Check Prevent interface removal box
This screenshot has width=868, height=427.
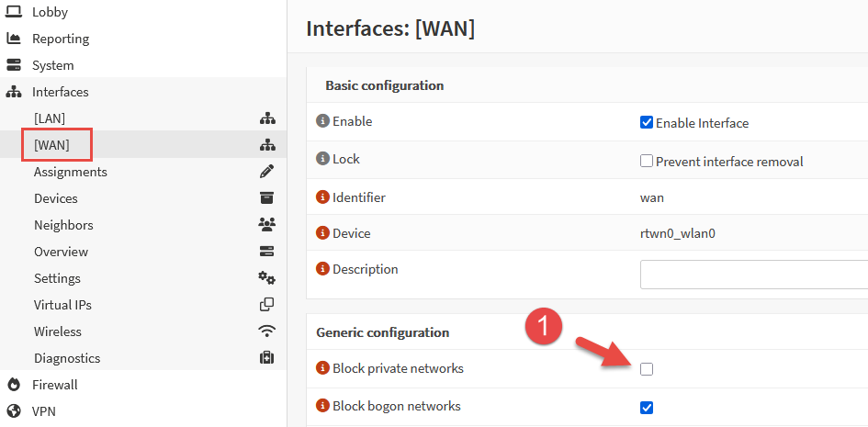[x=647, y=162]
